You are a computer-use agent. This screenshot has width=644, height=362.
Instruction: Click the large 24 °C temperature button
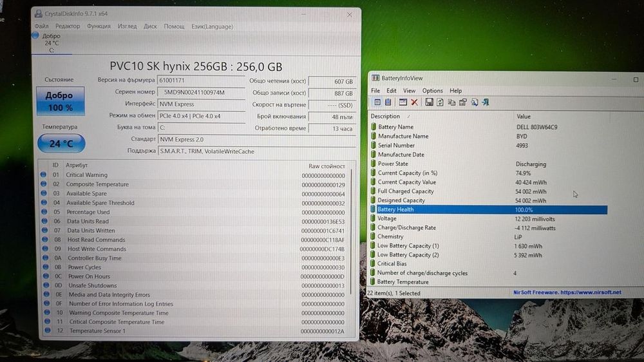[x=61, y=144]
